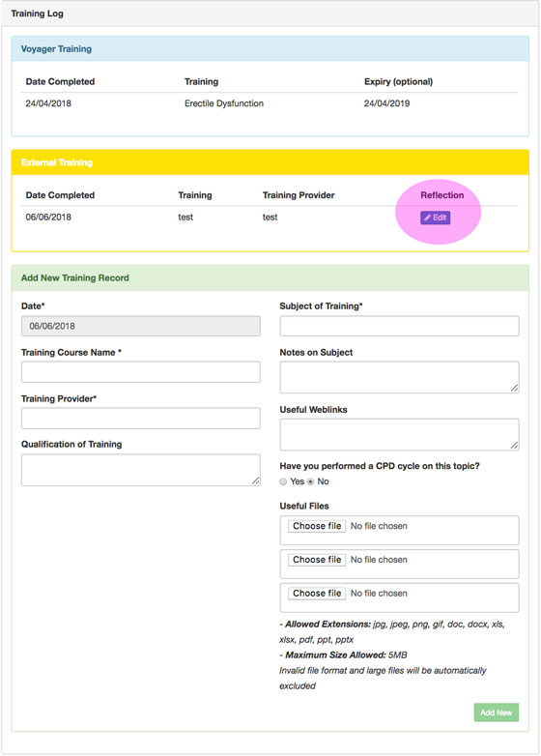541x756 pixels.
Task: Click resize handle of Qualification of Training textarea
Action: coord(256,480)
